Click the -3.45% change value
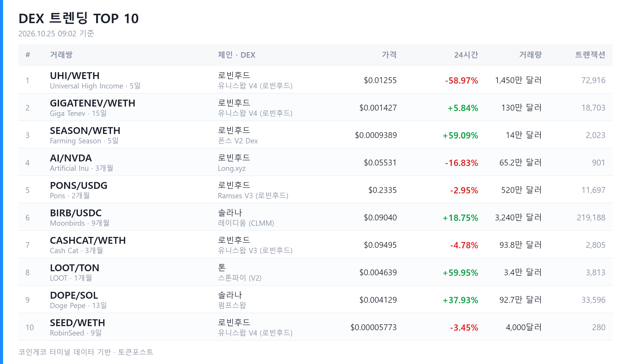The height and width of the screenshot is (364, 631). point(464,328)
